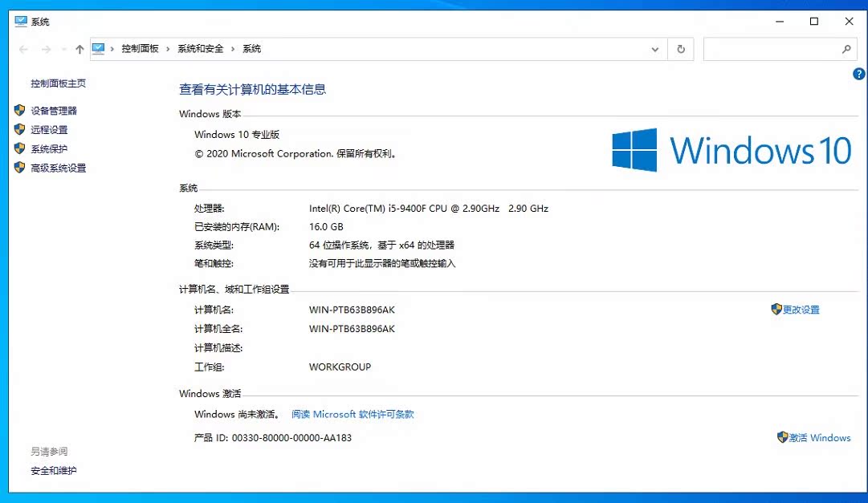
Task: Open 安全和维护 link
Action: coord(54,471)
